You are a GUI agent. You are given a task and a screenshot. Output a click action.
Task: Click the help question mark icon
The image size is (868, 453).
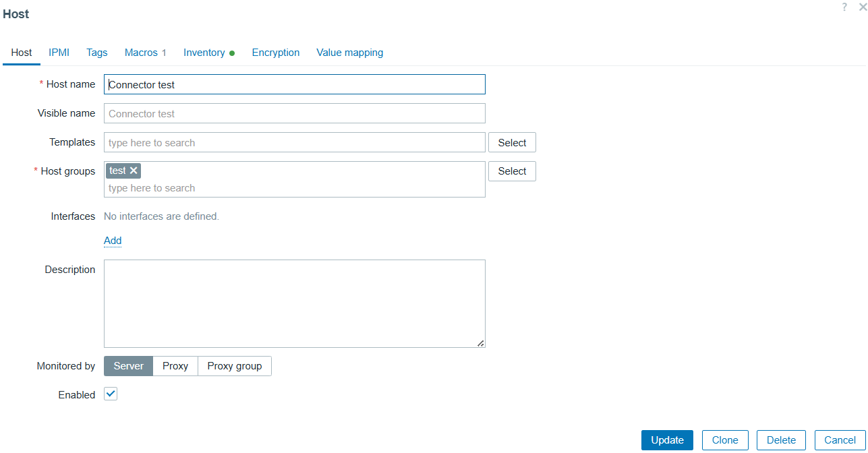[x=844, y=7]
